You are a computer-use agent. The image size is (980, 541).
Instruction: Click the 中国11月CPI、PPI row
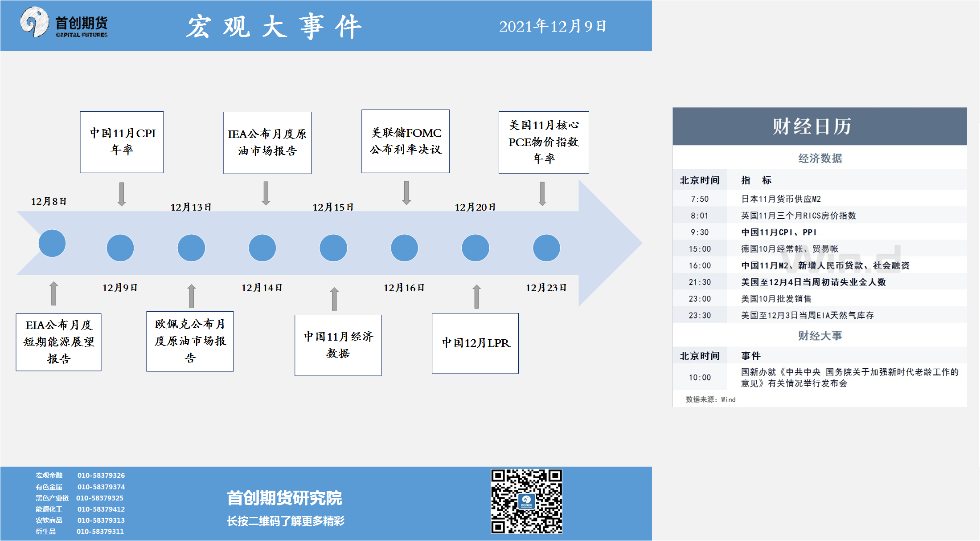820,232
